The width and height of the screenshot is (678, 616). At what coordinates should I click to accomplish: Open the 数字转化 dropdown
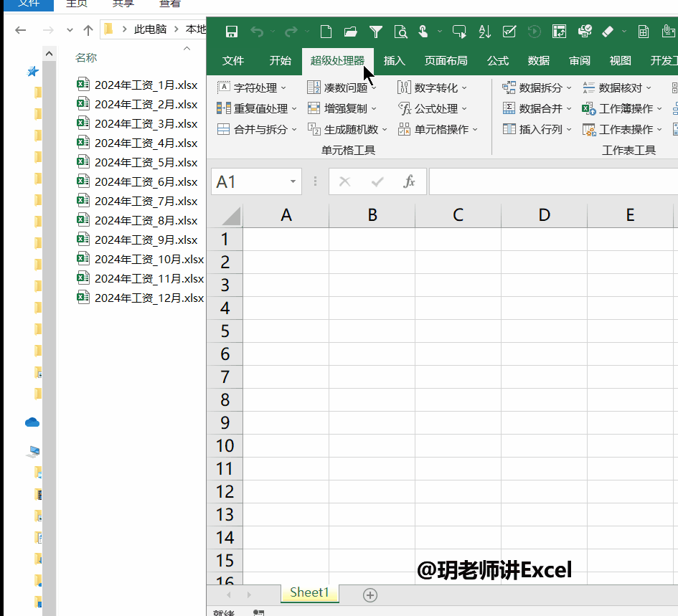point(433,87)
